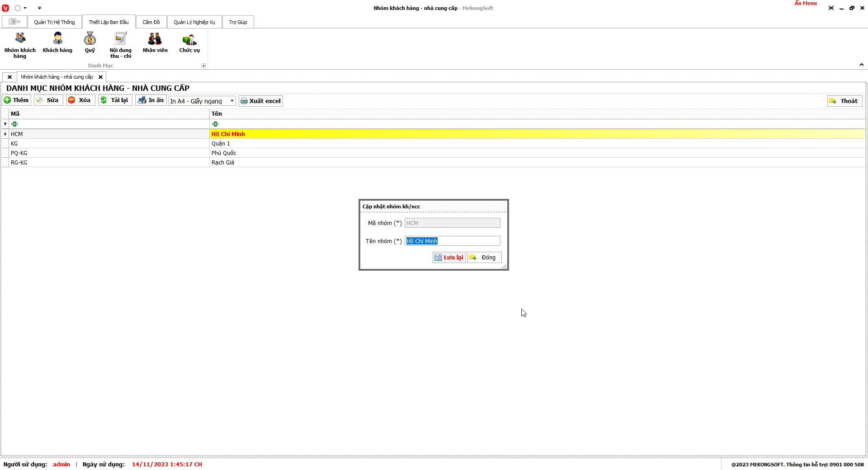
Task: Click the Mã column filter cell
Action: pos(109,124)
